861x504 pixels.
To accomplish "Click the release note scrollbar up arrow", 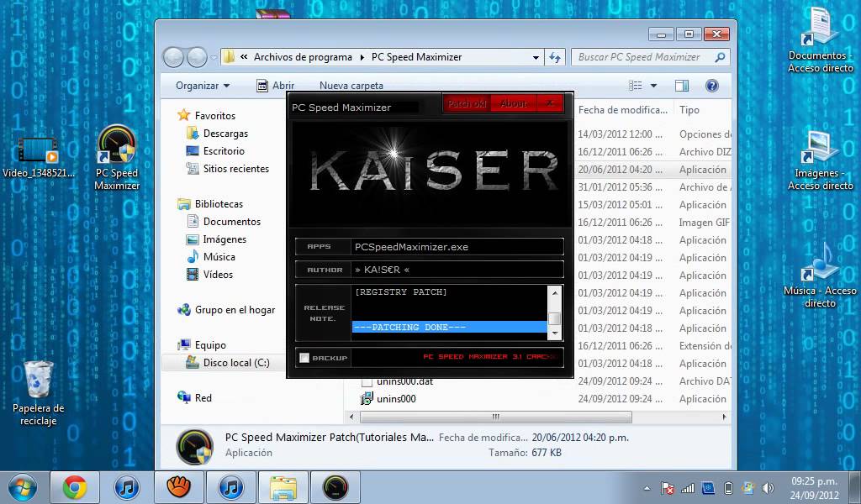I will click(x=555, y=293).
